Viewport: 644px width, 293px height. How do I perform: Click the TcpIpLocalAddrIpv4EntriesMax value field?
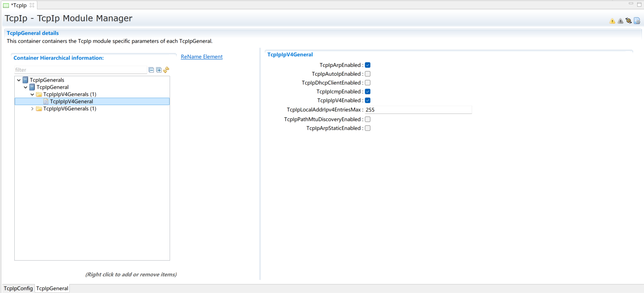pyautogui.click(x=418, y=110)
